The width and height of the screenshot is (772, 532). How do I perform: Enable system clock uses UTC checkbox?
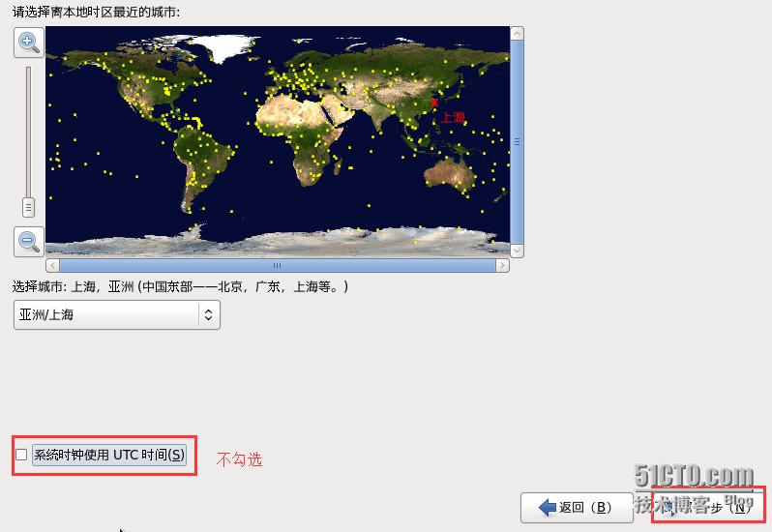[x=21, y=455]
